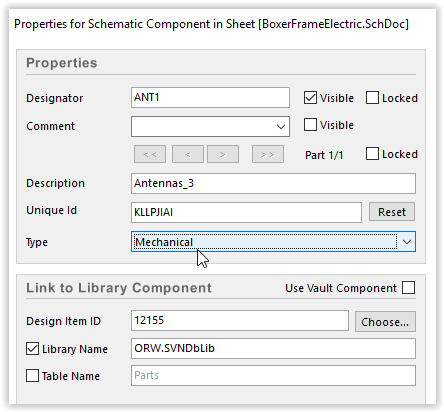
Task: Click the 'Link to Library Component' heading
Action: tap(119, 288)
